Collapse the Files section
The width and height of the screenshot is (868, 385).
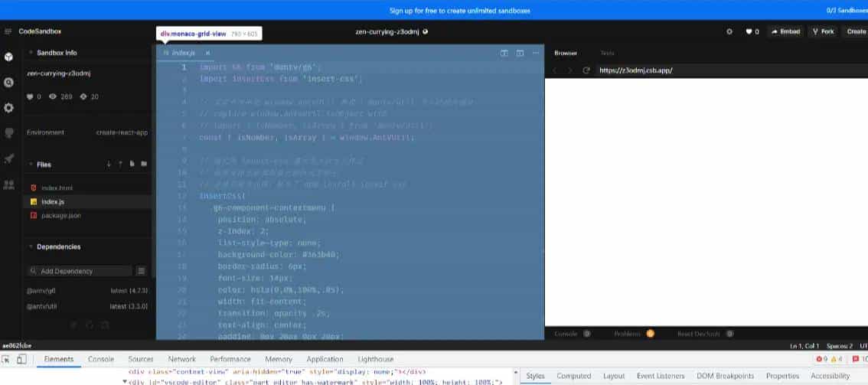[x=31, y=165]
